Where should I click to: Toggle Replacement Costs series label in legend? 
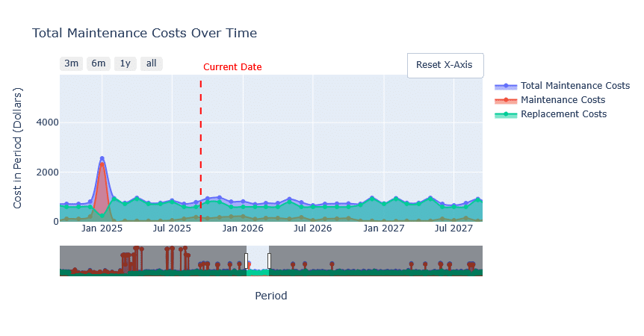[563, 114]
